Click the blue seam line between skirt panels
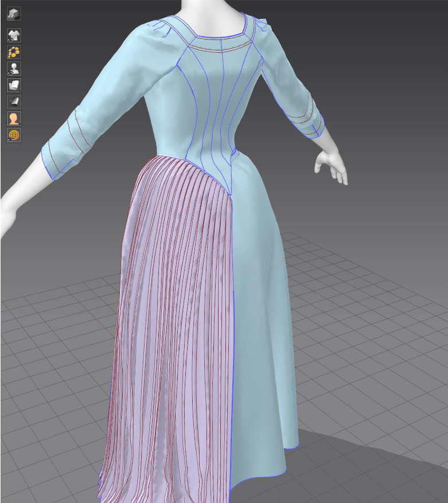The width and height of the screenshot is (448, 503). pos(234,344)
